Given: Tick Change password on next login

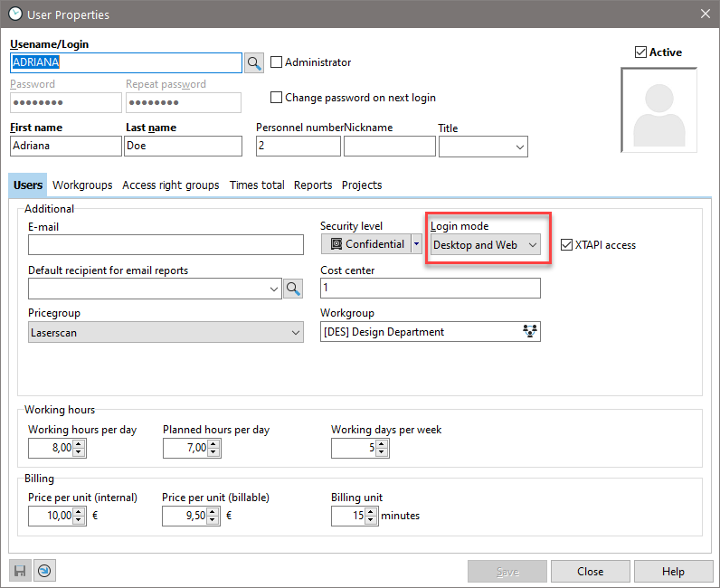Looking at the screenshot, I should pos(277,98).
